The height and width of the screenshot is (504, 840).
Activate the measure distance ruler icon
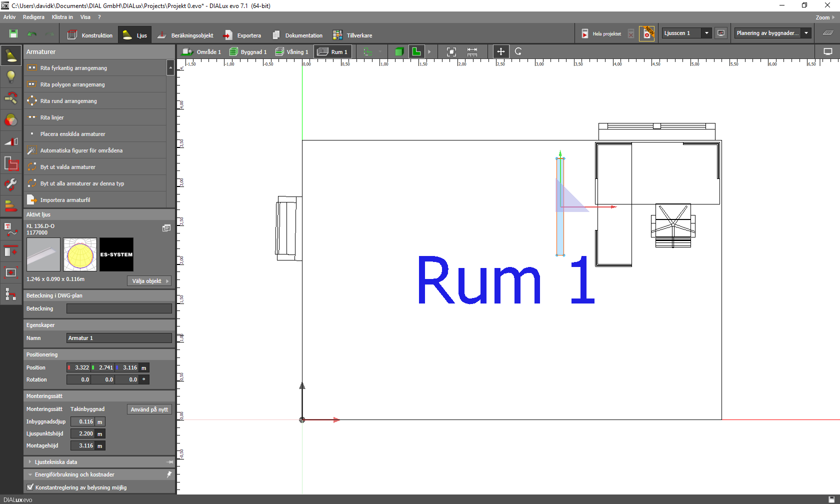[472, 52]
